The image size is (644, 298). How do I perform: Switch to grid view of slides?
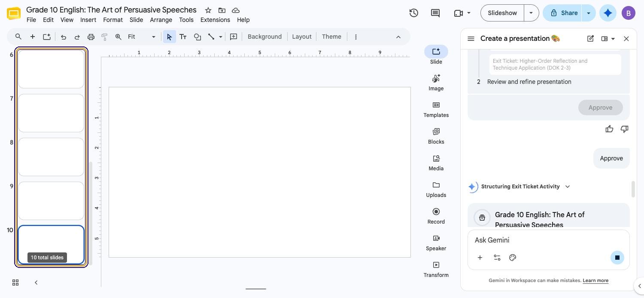pos(15,283)
